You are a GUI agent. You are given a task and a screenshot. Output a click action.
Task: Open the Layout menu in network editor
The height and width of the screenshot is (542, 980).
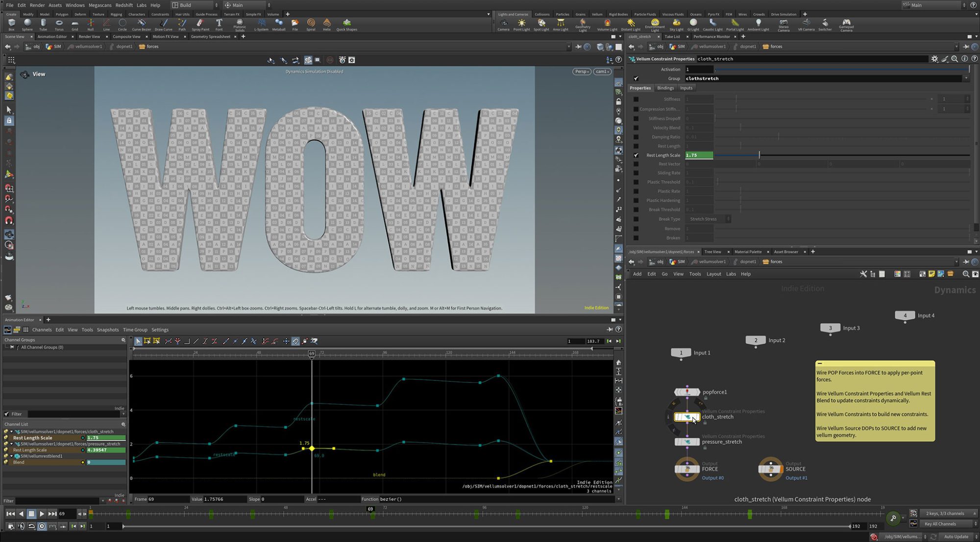(713, 274)
